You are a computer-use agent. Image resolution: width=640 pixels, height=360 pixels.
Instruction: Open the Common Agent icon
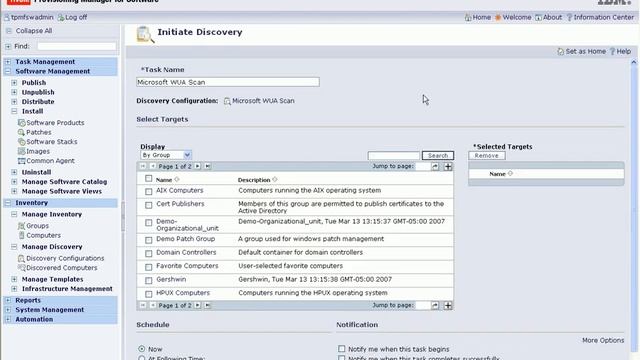(22, 161)
